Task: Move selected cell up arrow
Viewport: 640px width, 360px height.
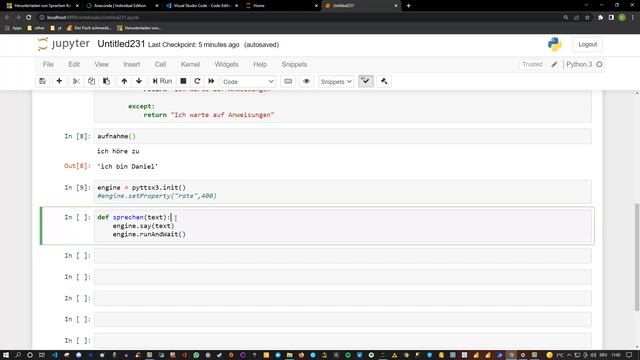Action: coord(124,81)
